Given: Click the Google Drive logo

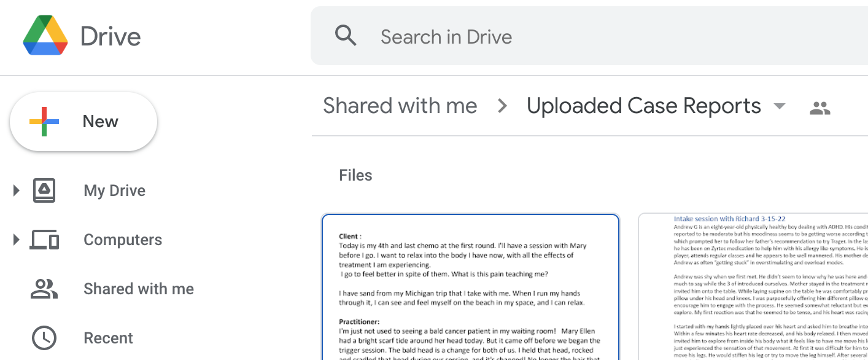Looking at the screenshot, I should tap(45, 36).
